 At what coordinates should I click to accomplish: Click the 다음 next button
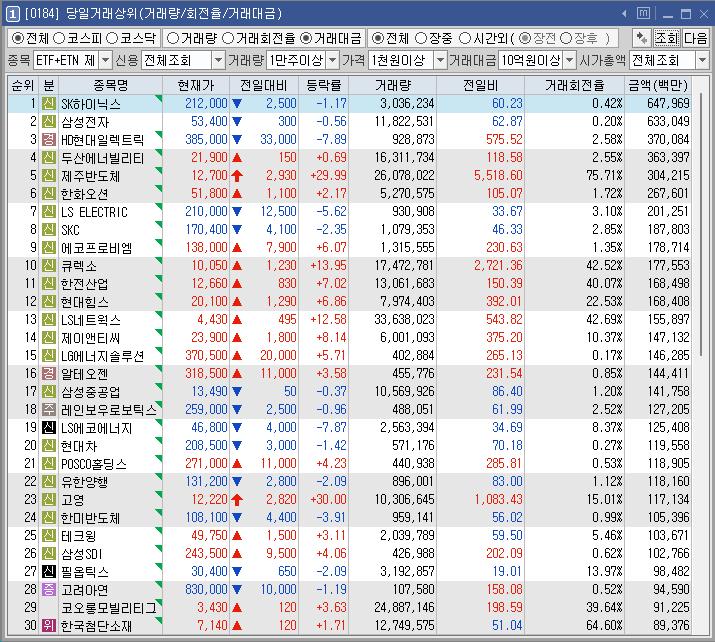click(695, 38)
